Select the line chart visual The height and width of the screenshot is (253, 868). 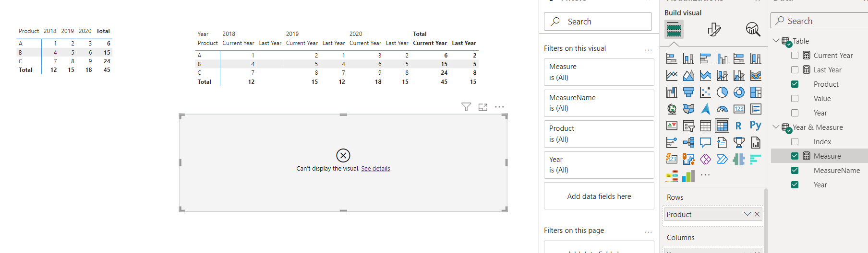(x=672, y=76)
